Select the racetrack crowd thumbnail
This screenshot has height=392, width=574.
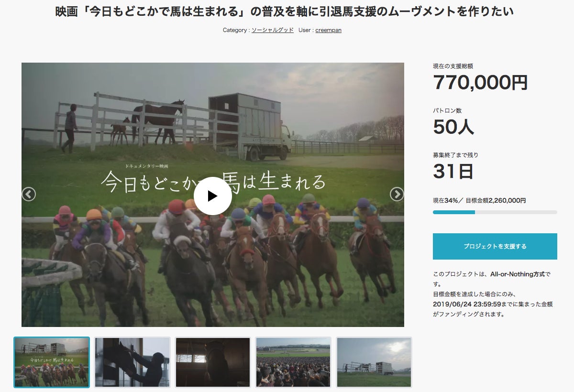point(293,362)
